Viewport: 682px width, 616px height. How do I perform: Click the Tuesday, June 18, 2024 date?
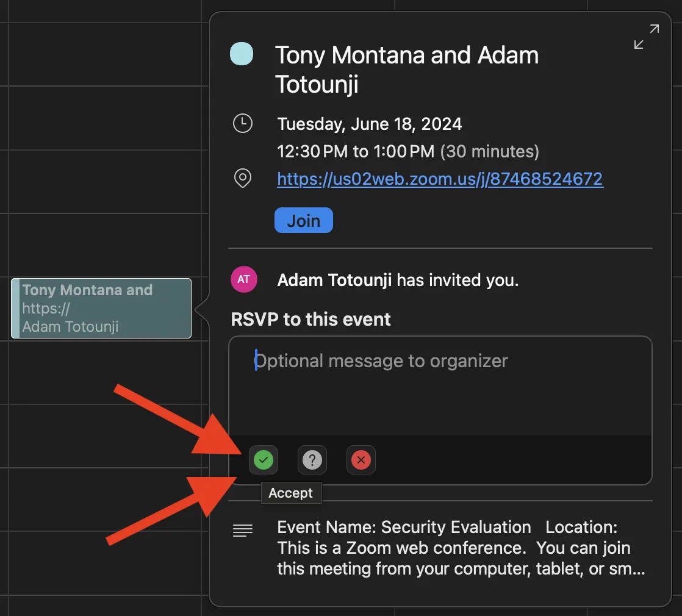[x=370, y=124]
